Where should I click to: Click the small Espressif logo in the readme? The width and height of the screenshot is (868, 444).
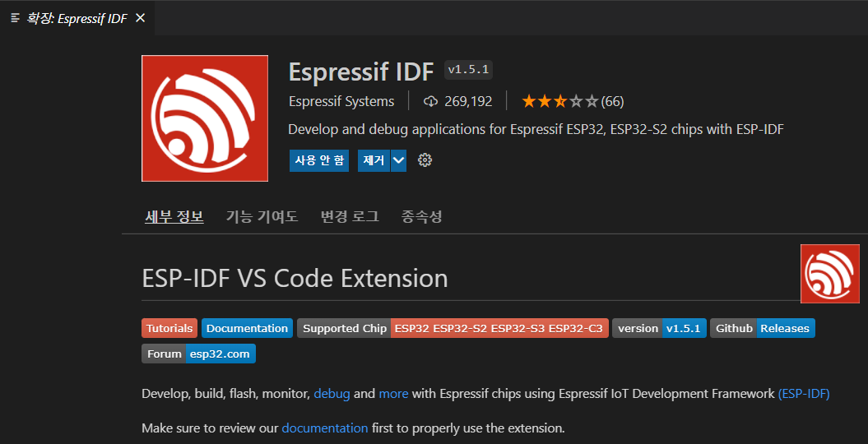click(830, 274)
